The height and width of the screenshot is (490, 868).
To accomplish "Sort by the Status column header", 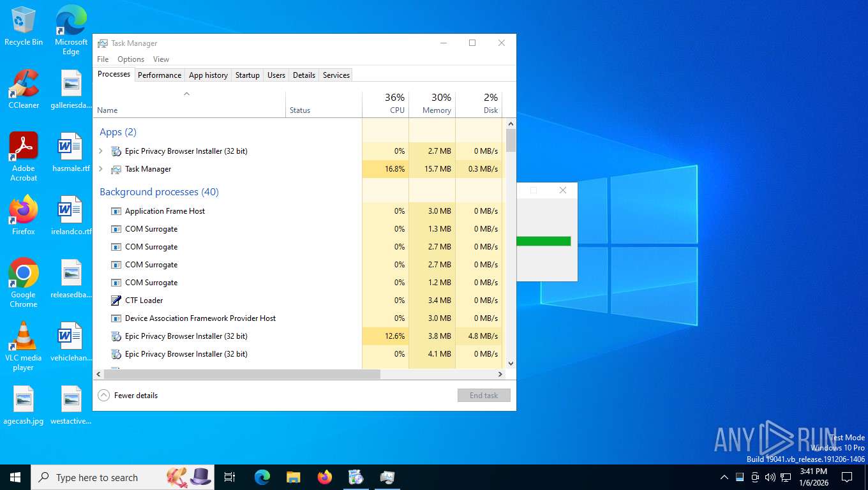I will coord(324,105).
